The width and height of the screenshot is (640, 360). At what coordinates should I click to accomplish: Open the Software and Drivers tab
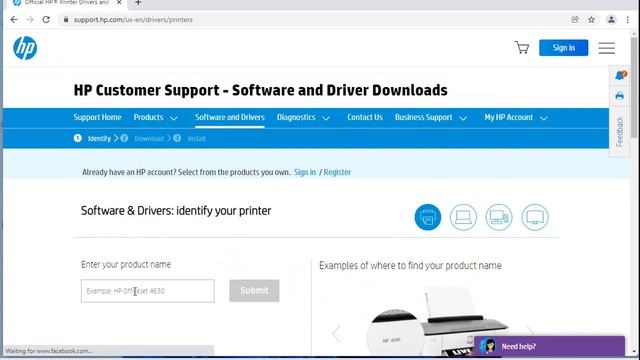[x=230, y=118]
